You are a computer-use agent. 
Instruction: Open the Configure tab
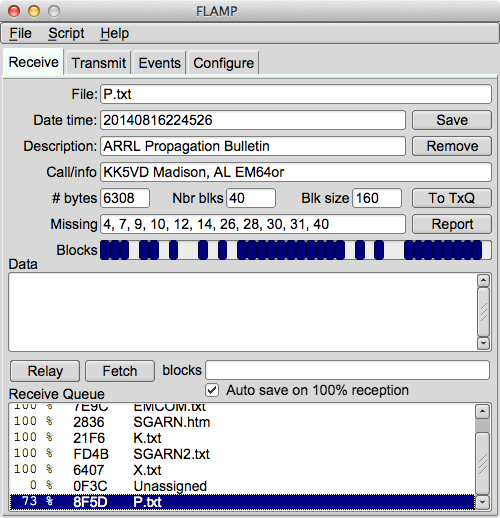[223, 63]
